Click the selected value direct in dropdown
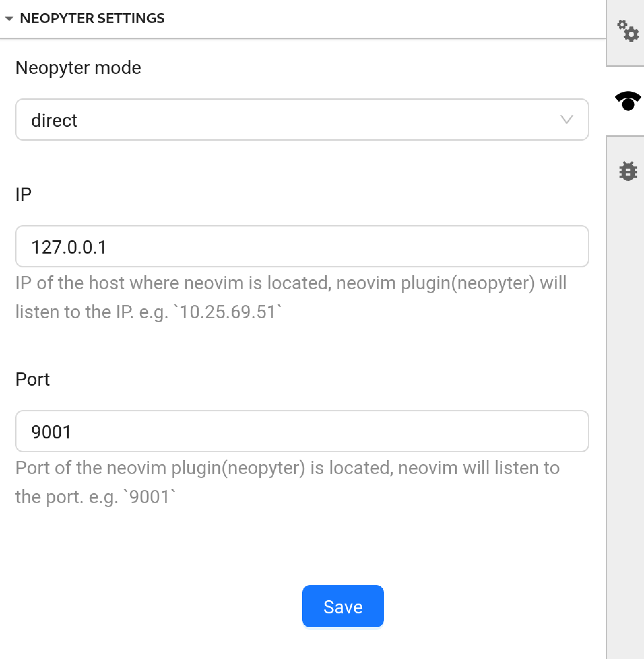This screenshot has height=659, width=644. tap(54, 121)
